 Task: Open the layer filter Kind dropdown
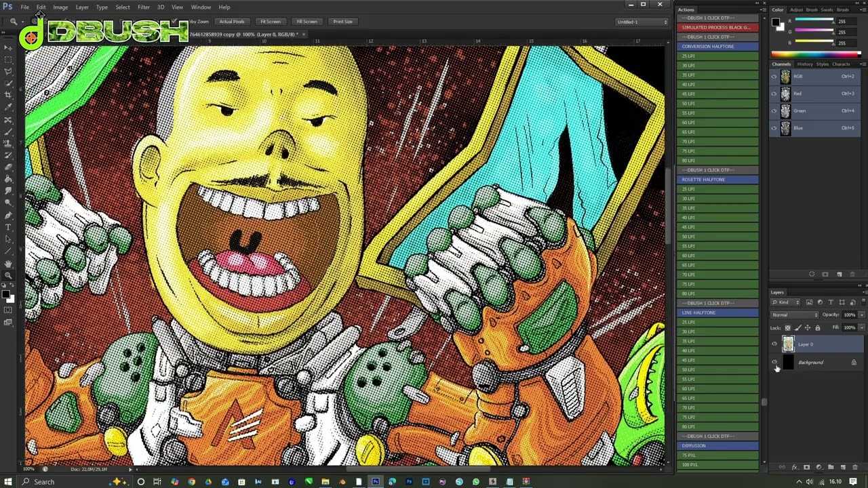785,302
